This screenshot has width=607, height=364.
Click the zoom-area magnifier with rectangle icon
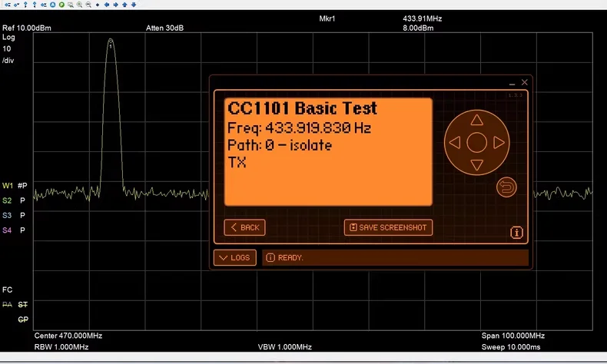pyautogui.click(x=71, y=5)
